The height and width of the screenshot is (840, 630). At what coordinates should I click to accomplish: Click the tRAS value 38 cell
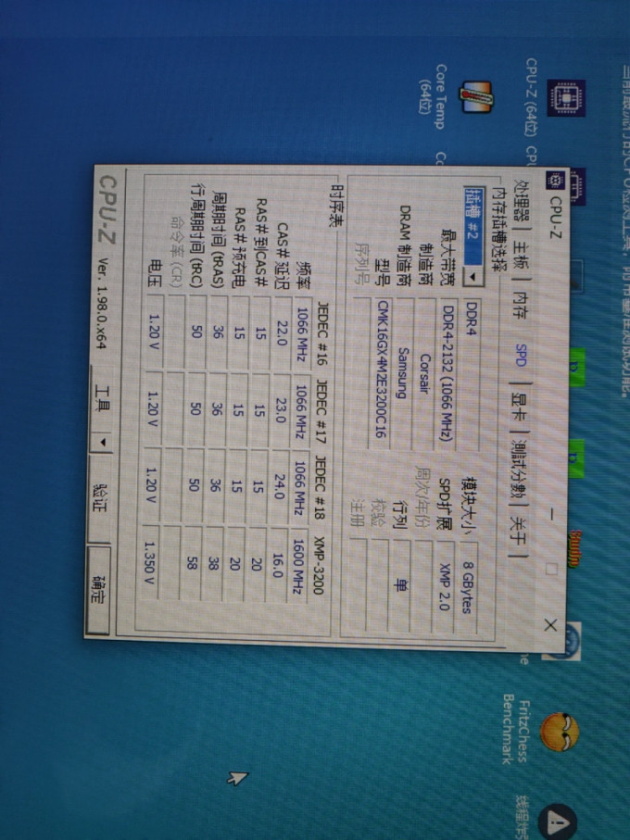pyautogui.click(x=212, y=563)
